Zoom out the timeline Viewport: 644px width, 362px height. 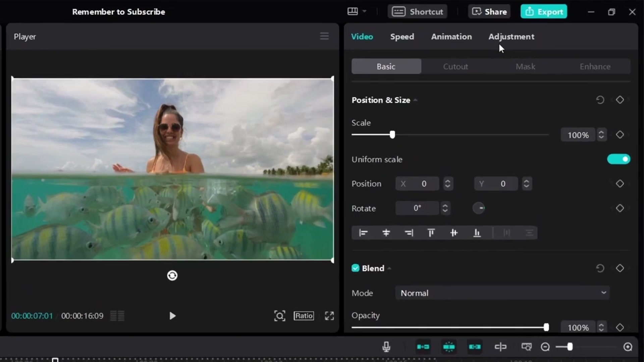(x=545, y=347)
